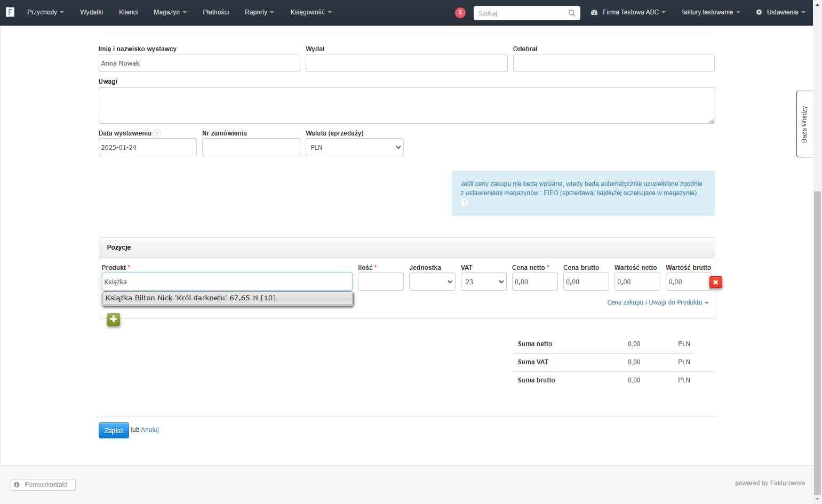The image size is (822, 504).
Task: Click the Cena brutto field
Action: [x=586, y=282]
